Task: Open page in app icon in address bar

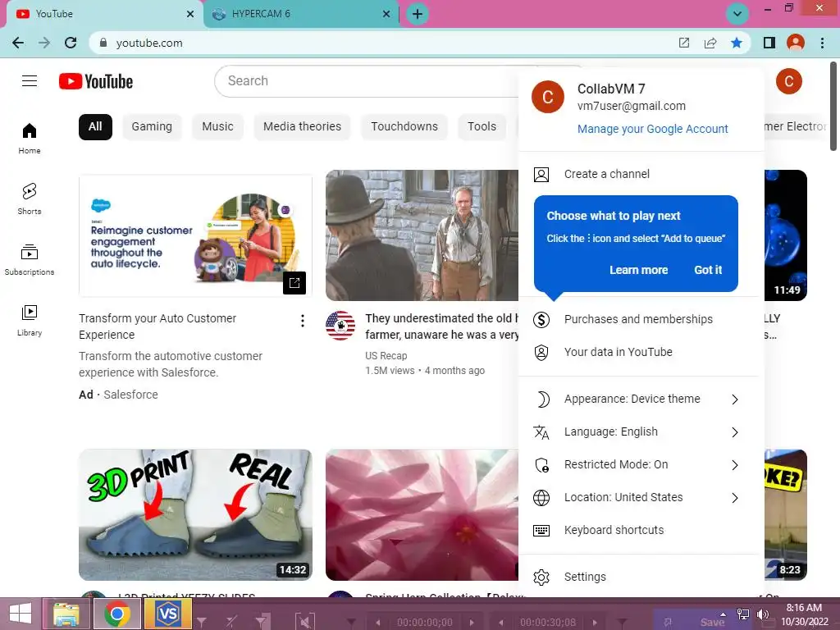Action: 684,43
